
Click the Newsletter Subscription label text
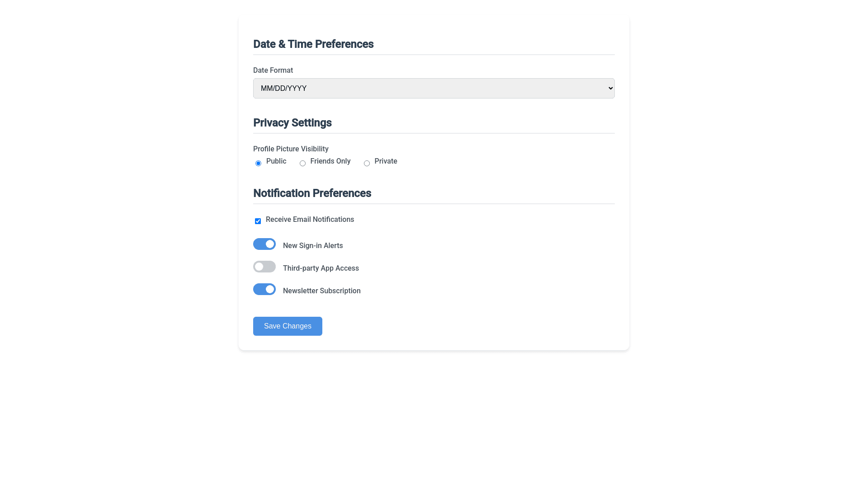point(322,291)
